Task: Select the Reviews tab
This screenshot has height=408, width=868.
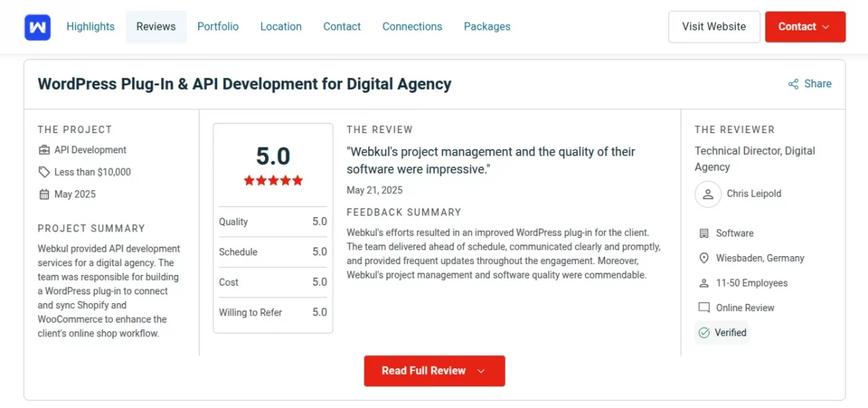Action: [x=156, y=26]
